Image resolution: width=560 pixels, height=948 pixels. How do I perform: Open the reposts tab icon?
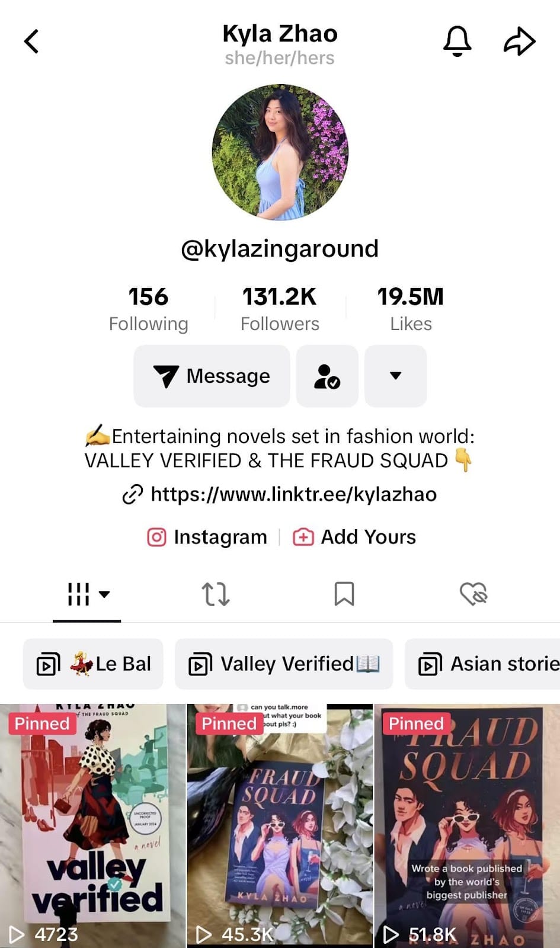216,594
